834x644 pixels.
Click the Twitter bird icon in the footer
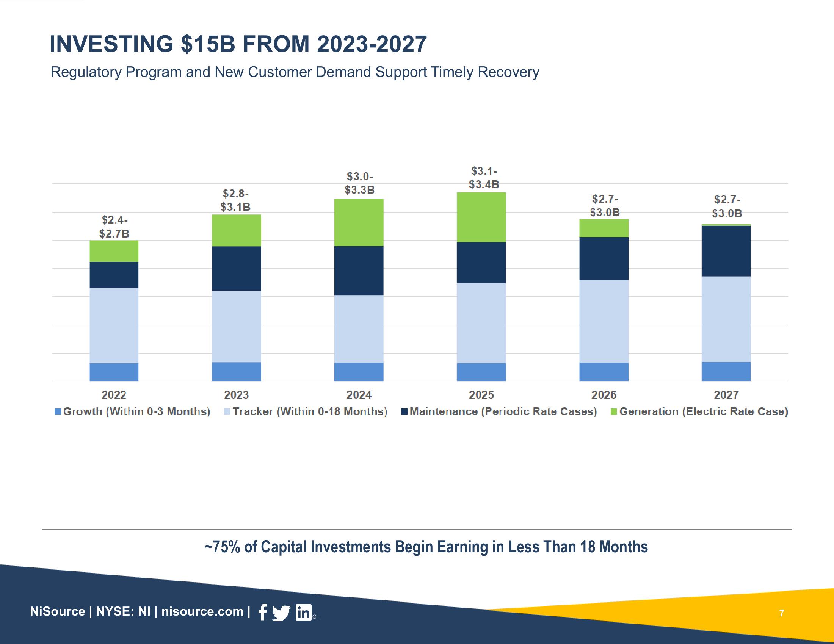281,613
